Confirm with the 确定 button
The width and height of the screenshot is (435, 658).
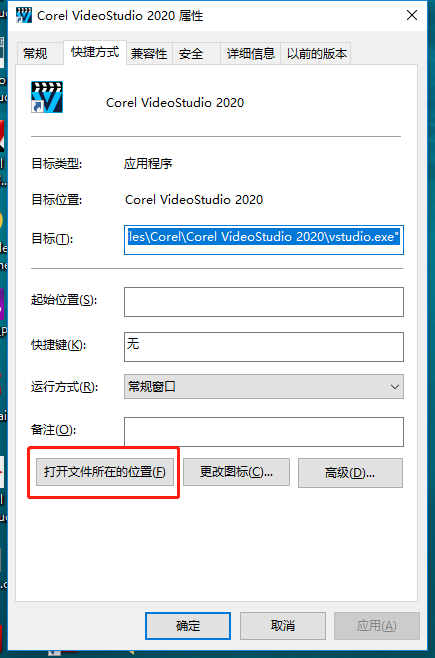pos(188,626)
